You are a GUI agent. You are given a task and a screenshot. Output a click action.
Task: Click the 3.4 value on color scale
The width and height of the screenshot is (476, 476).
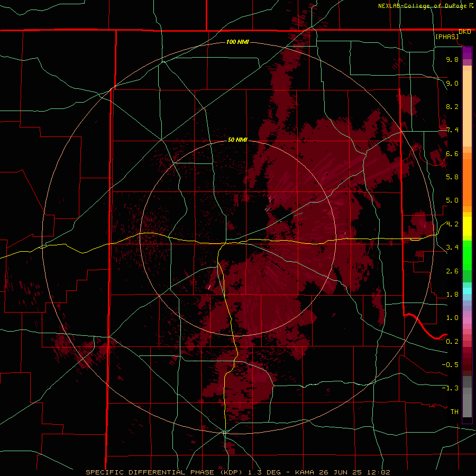coord(452,248)
